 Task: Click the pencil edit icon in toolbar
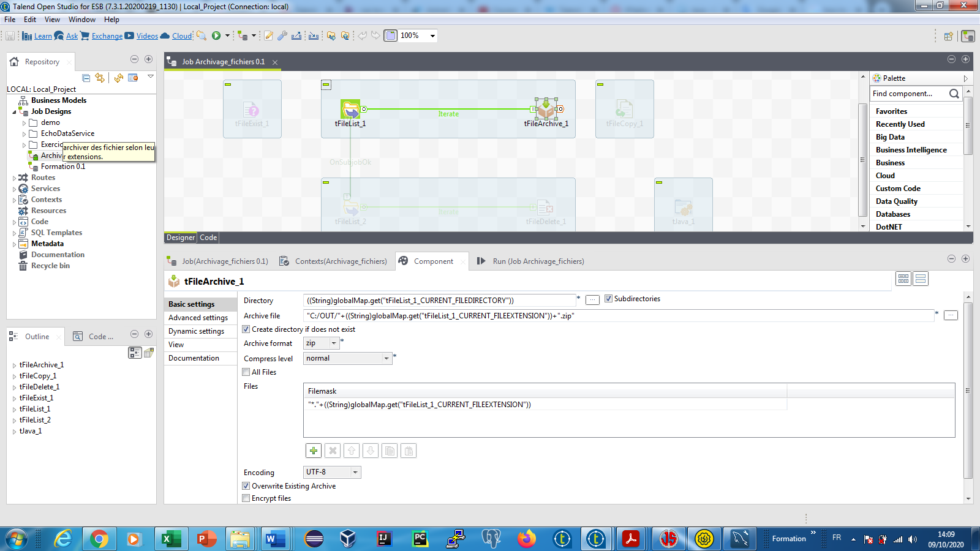(268, 36)
